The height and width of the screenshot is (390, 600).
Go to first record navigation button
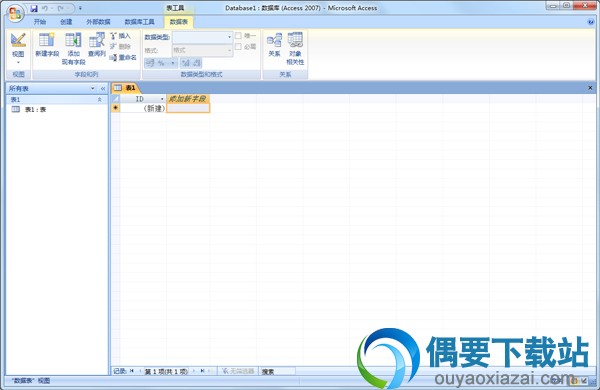tap(132, 371)
